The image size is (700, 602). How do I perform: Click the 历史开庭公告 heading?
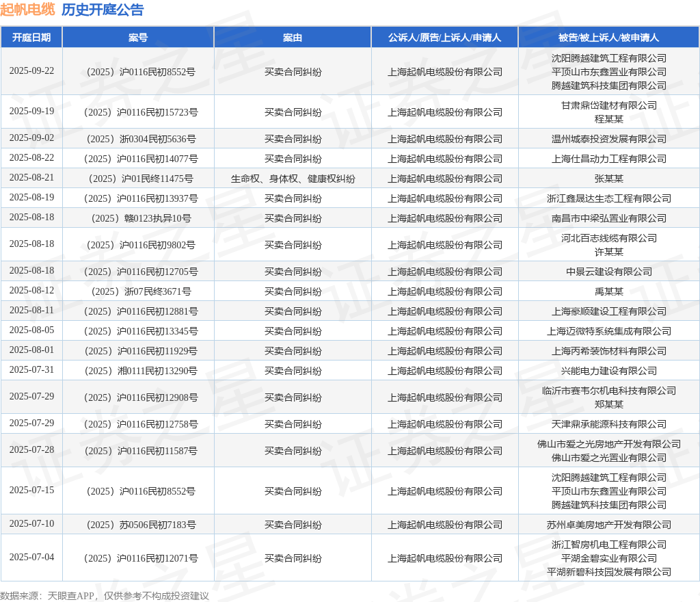click(103, 10)
